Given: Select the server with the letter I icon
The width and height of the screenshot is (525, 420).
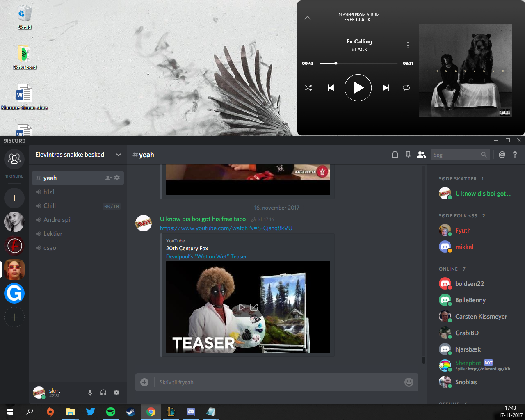Looking at the screenshot, I should pyautogui.click(x=14, y=198).
